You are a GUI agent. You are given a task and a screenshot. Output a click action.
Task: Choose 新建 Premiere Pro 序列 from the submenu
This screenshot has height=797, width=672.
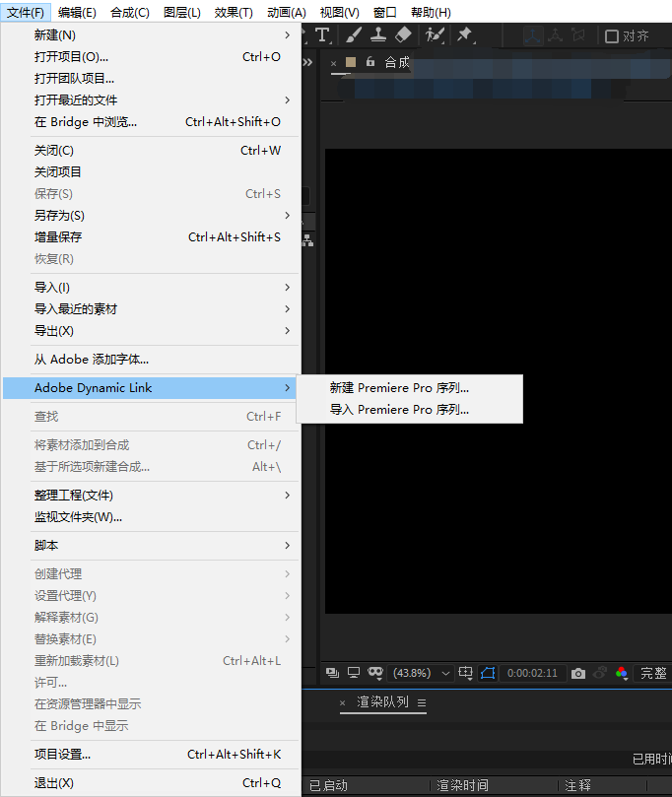399,388
